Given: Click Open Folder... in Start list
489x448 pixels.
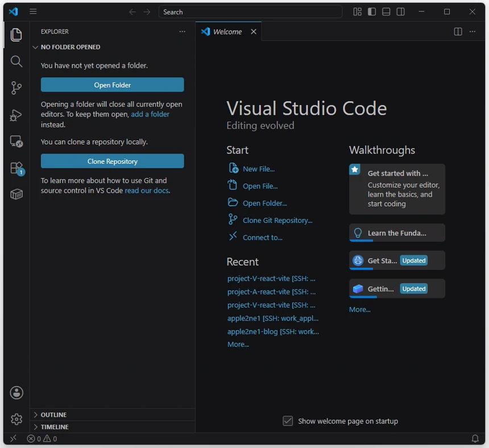Looking at the screenshot, I should [265, 204].
